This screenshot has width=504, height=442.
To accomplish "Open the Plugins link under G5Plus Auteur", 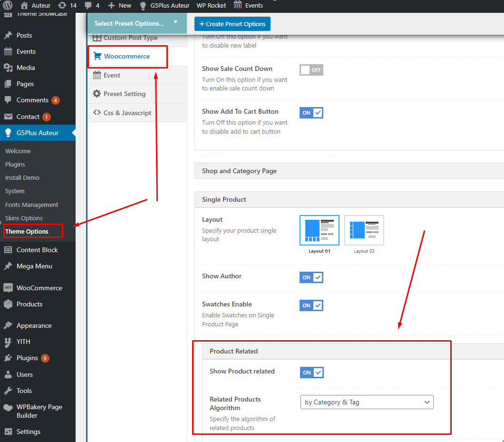I will 15,165.
